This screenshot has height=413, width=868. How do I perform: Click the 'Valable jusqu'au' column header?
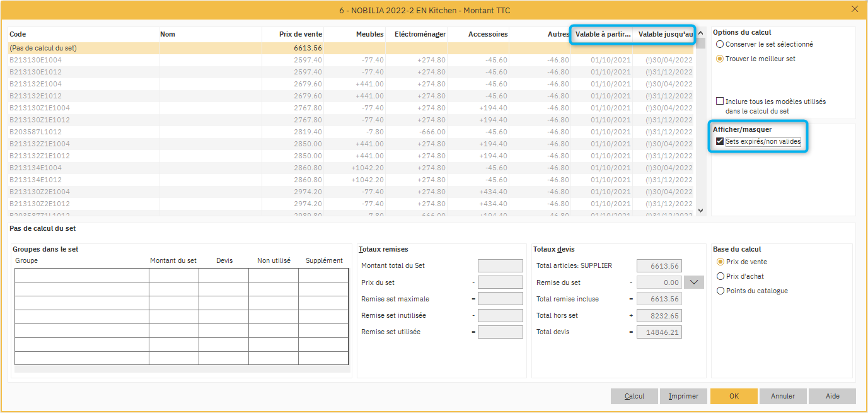[x=665, y=35]
